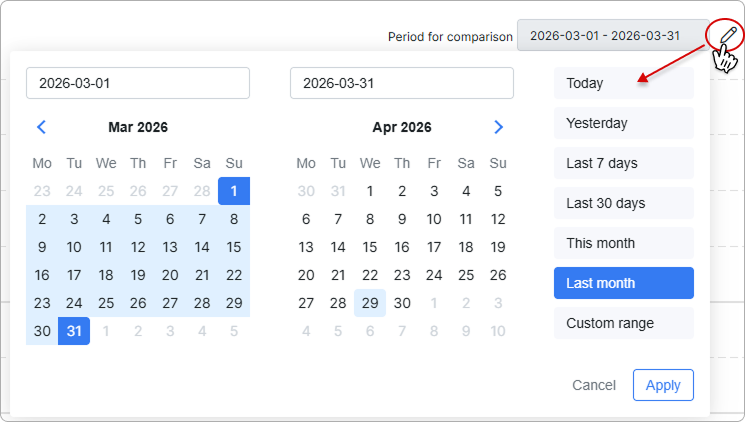Pick the Last month preset
This screenshot has height=422, width=745.
tap(624, 283)
